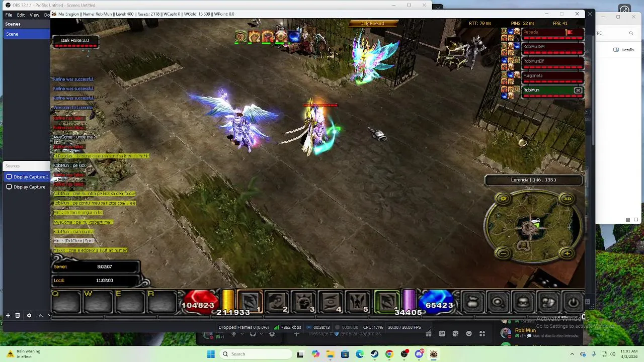
Task: Click taskbar clock showing 11:01 AM
Action: coord(629,354)
